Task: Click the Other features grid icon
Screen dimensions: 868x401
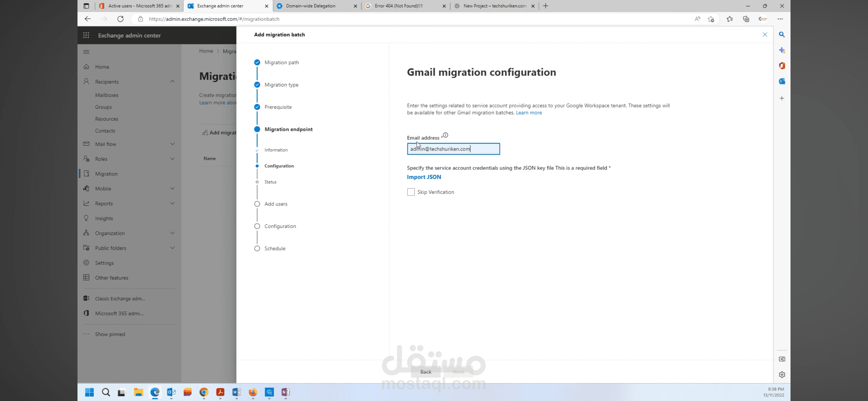Action: coord(86,277)
